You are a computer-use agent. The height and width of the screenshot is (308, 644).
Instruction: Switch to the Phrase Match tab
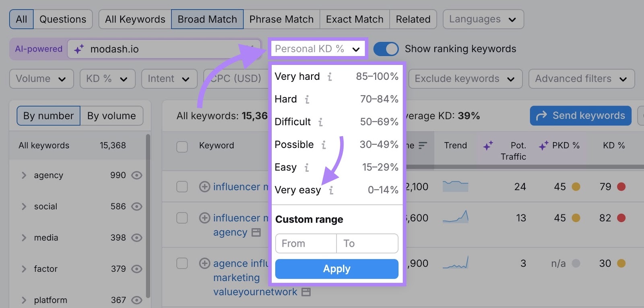tap(281, 19)
